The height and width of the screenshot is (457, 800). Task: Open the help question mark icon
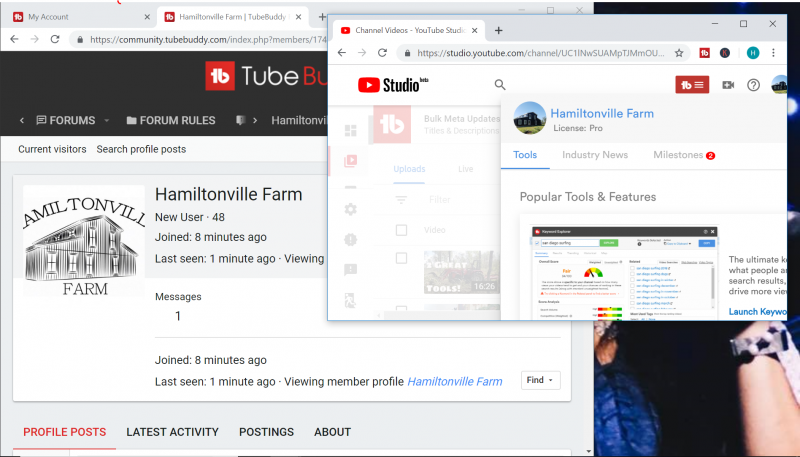[754, 85]
